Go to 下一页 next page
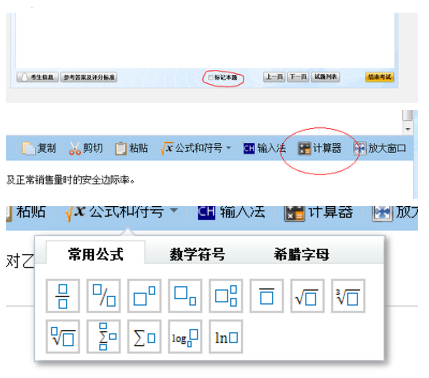429x378 pixels. [x=298, y=77]
